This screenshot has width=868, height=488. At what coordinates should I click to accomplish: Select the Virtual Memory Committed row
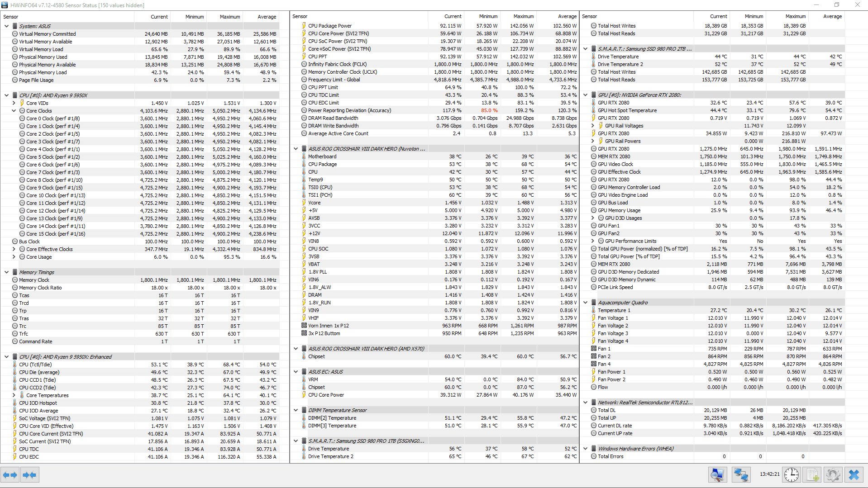(140, 34)
